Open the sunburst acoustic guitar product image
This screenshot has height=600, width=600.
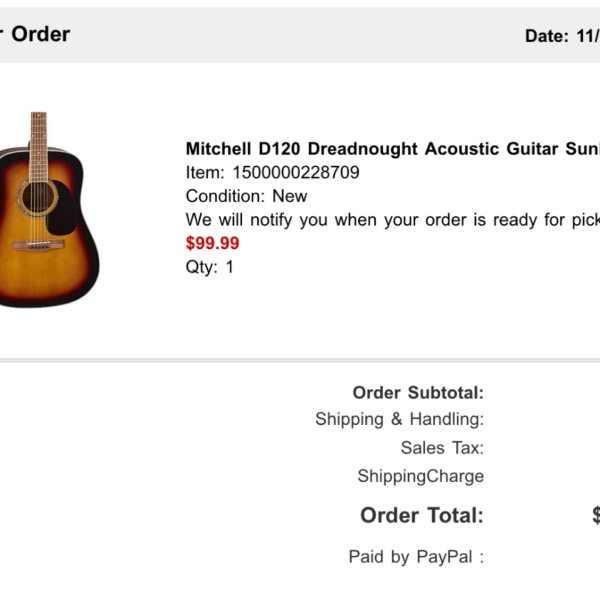pos(49,209)
